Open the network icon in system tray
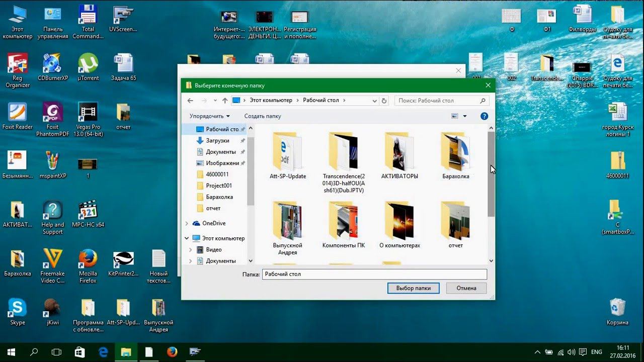The height and width of the screenshot is (362, 644). coord(560,352)
